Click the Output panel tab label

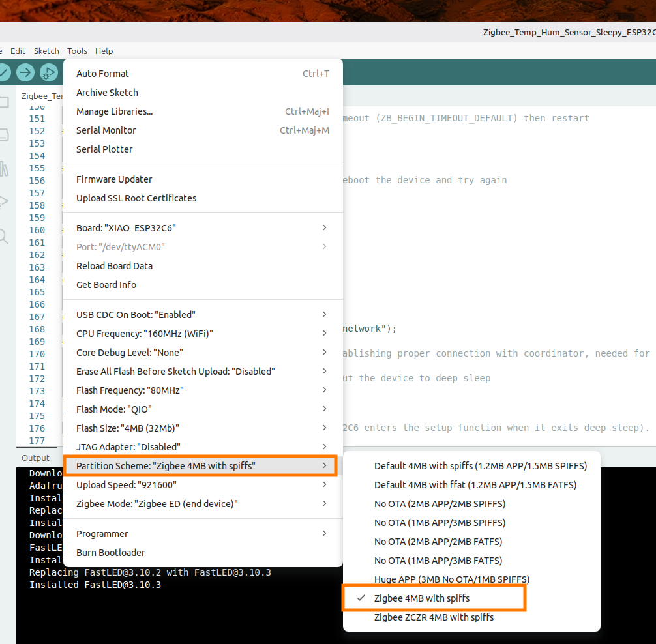(35, 458)
